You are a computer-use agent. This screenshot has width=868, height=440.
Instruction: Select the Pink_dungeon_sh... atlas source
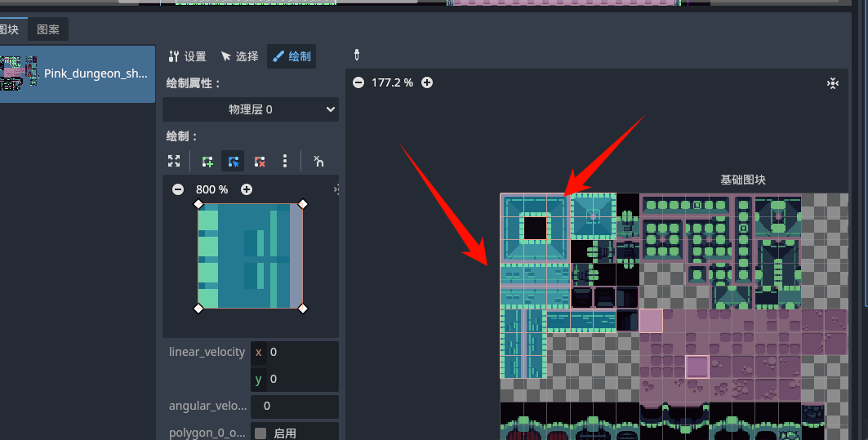point(78,73)
